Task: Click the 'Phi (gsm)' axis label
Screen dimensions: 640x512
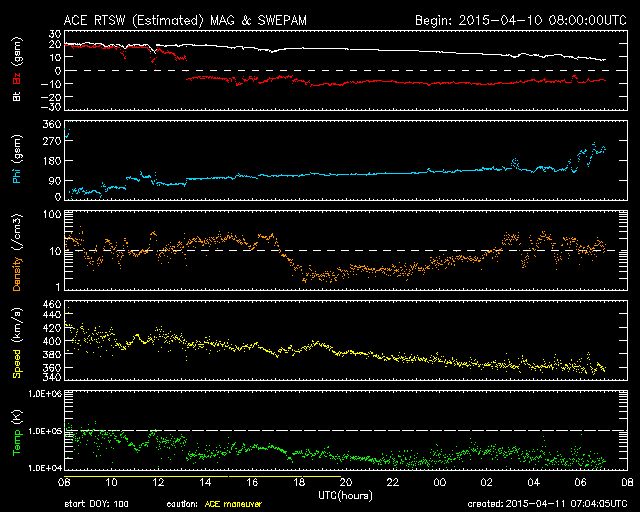Action: click(17, 159)
